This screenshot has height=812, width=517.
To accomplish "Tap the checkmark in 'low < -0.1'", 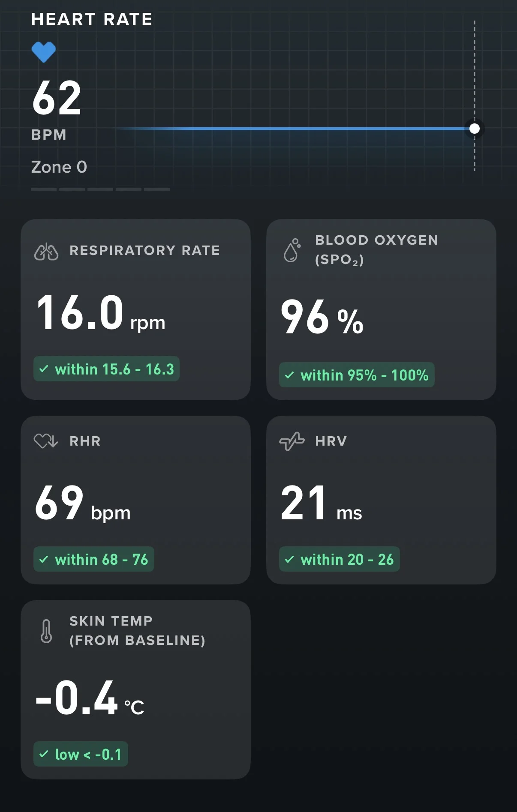I will [44, 754].
